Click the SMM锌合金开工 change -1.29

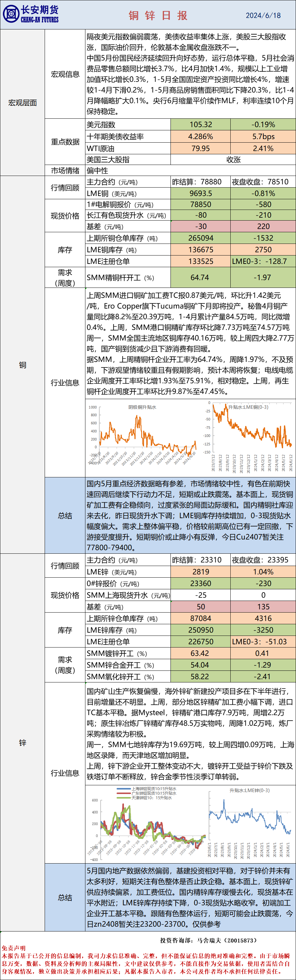pyautogui.click(x=263, y=665)
